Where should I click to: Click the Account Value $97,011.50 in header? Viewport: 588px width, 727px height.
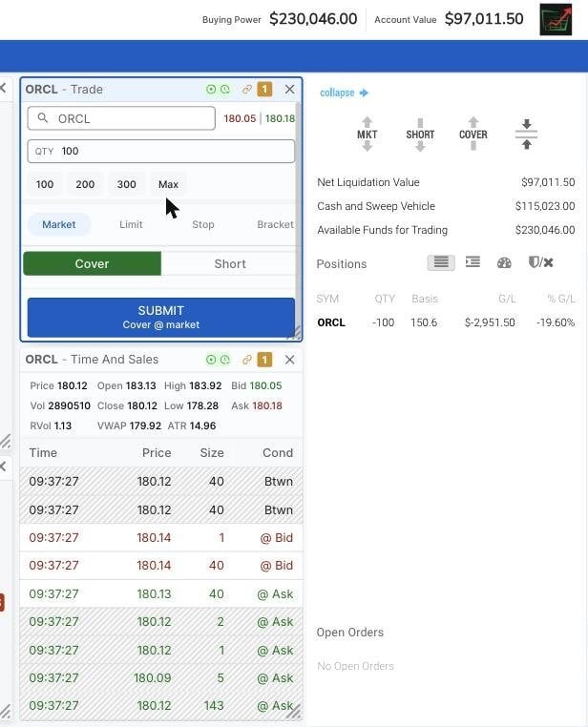coord(484,19)
